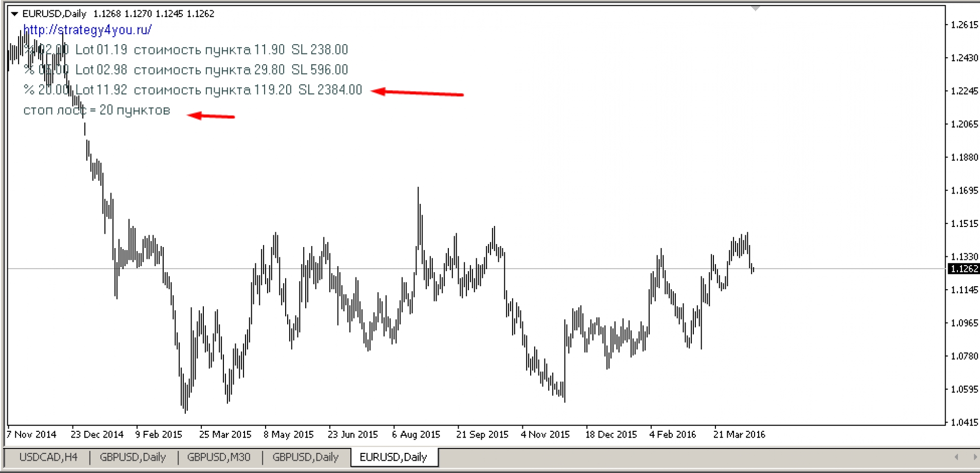Click the Lot 01.19 SL 238.00 text line
Screen dimensions: 980x473
186,50
